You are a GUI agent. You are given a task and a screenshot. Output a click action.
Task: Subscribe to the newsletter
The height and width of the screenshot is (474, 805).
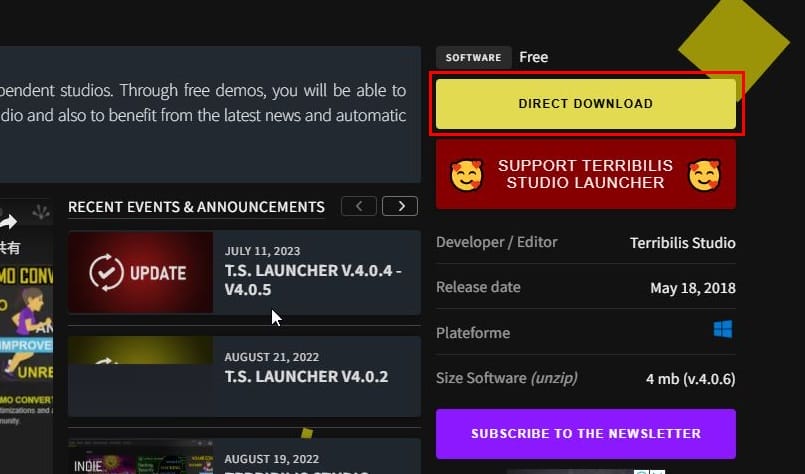click(x=586, y=433)
